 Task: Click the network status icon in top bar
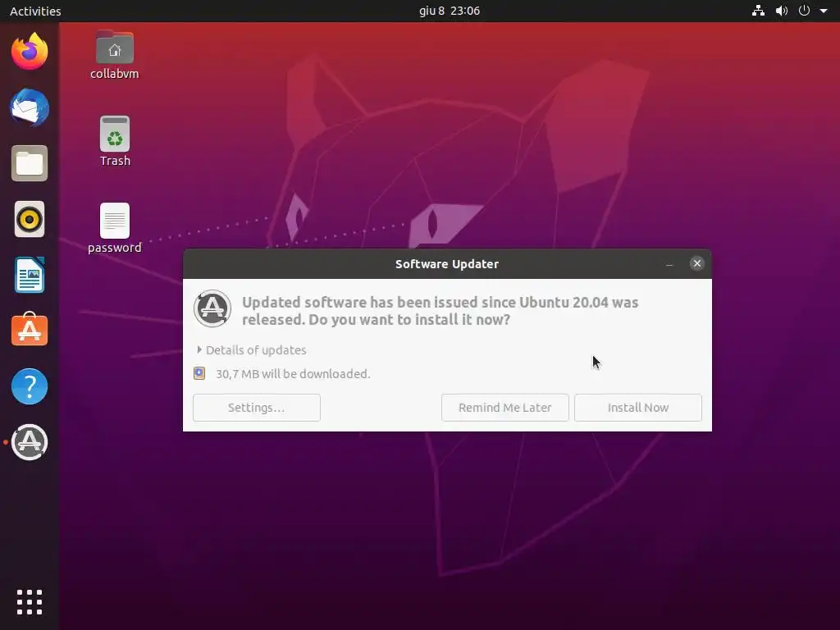758,11
